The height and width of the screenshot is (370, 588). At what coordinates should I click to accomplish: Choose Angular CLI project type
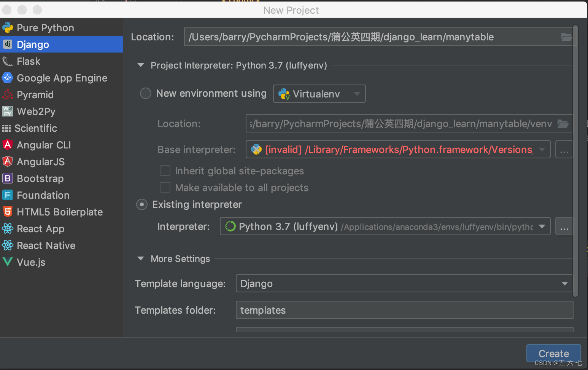[x=62, y=145]
